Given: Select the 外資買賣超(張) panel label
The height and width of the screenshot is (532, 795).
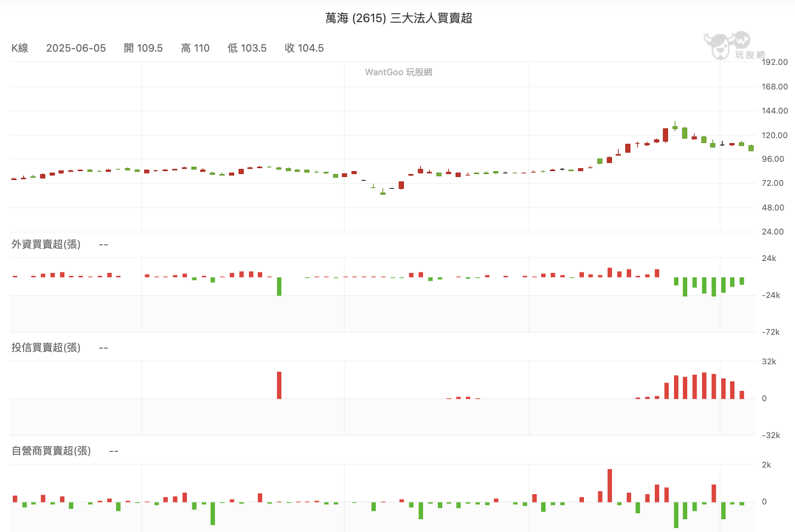Looking at the screenshot, I should coord(46,244).
